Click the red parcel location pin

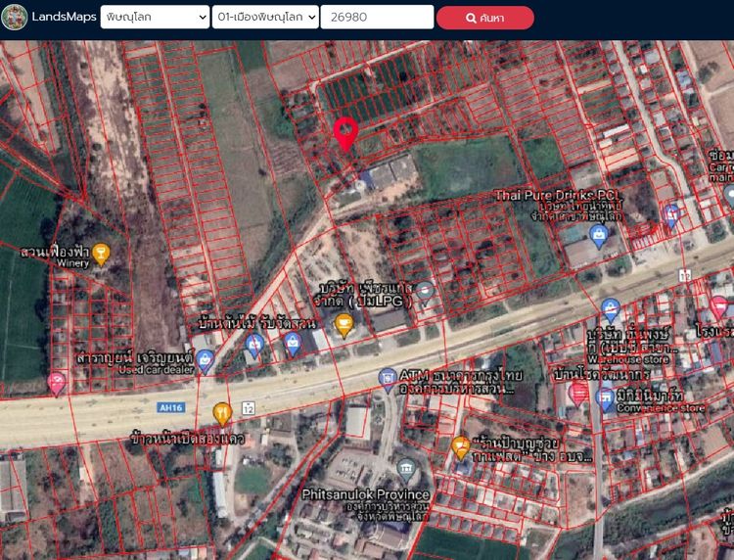345,134
